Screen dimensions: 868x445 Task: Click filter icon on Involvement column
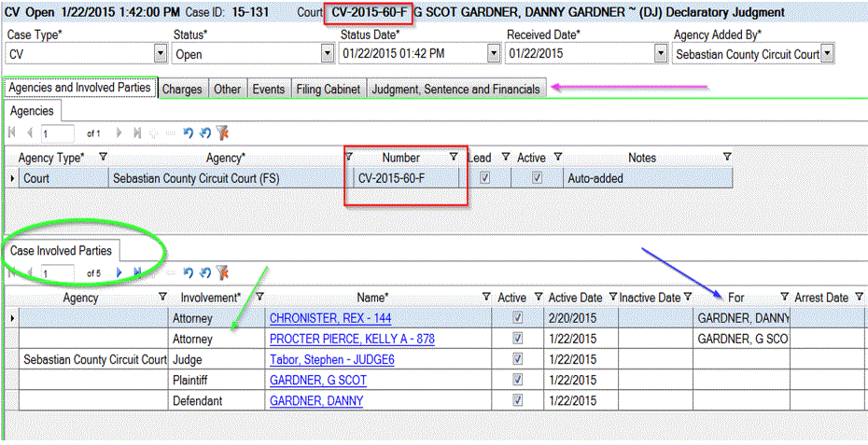pyautogui.click(x=259, y=297)
